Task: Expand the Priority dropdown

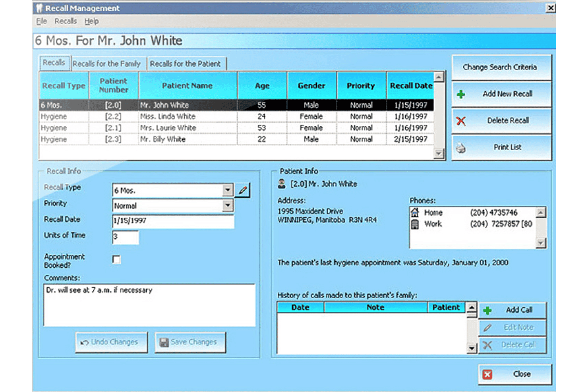Action: (x=228, y=205)
